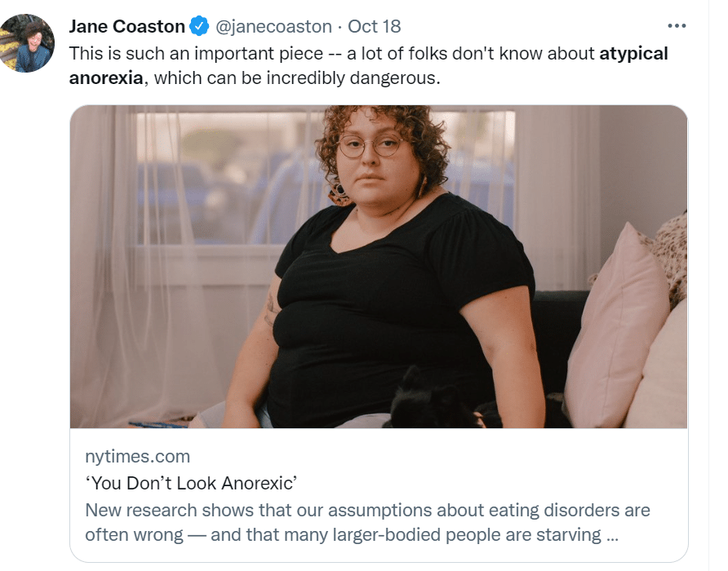
Task: Click the Jane Coaston display name
Action: 127,27
